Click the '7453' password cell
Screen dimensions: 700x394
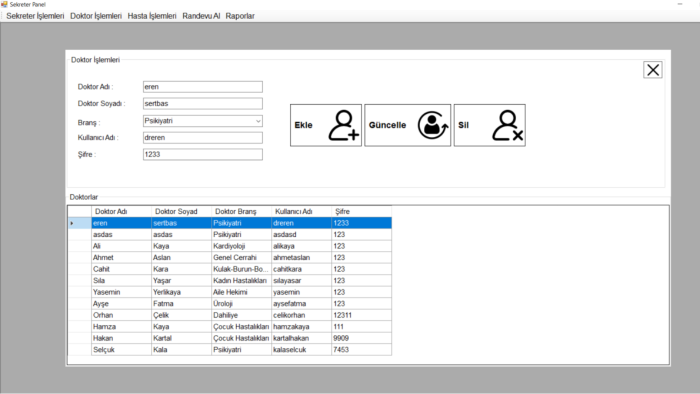point(362,350)
